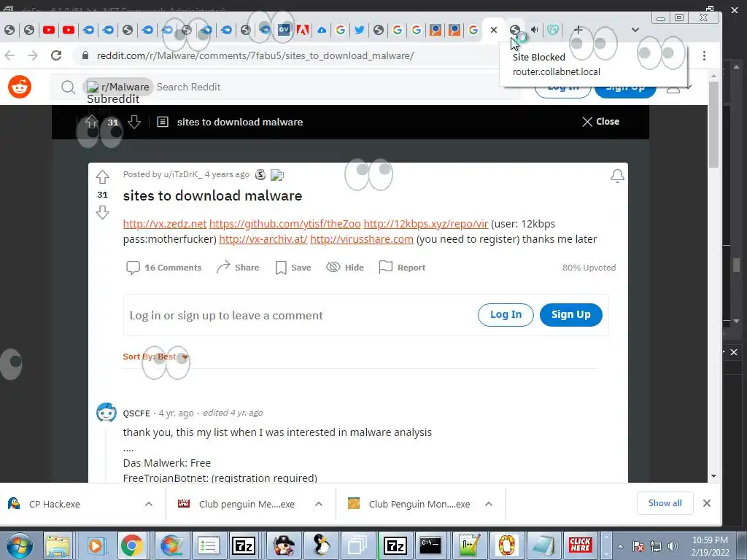Open the Sort By: Best dropdown
The width and height of the screenshot is (747, 560).
(156, 357)
